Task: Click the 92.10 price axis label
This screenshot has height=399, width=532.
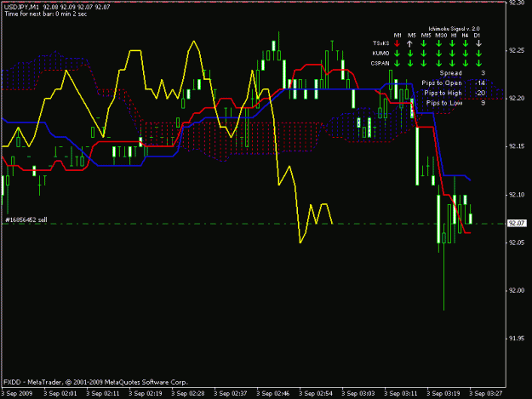Action: 517,195
